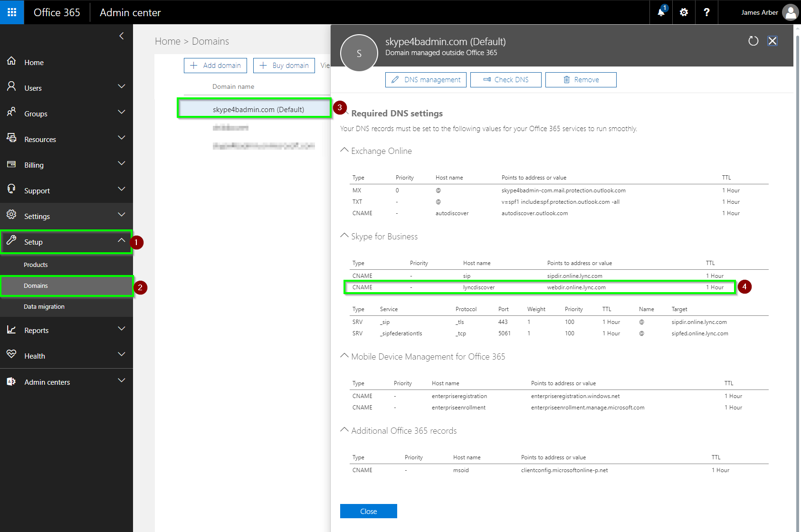Expand the Resources menu chevron
This screenshot has height=532, width=801.
[x=122, y=138]
